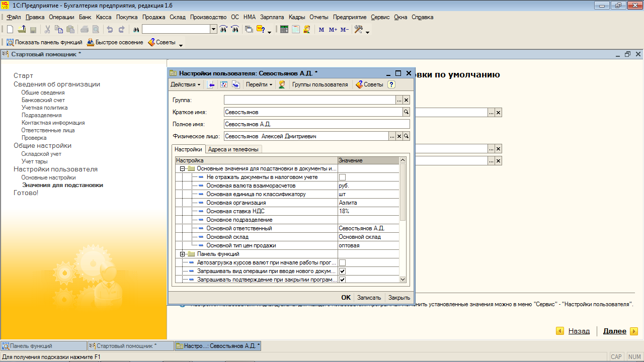This screenshot has width=644, height=362.
Task: Click the M- memory subtract button
Action: [x=345, y=30]
